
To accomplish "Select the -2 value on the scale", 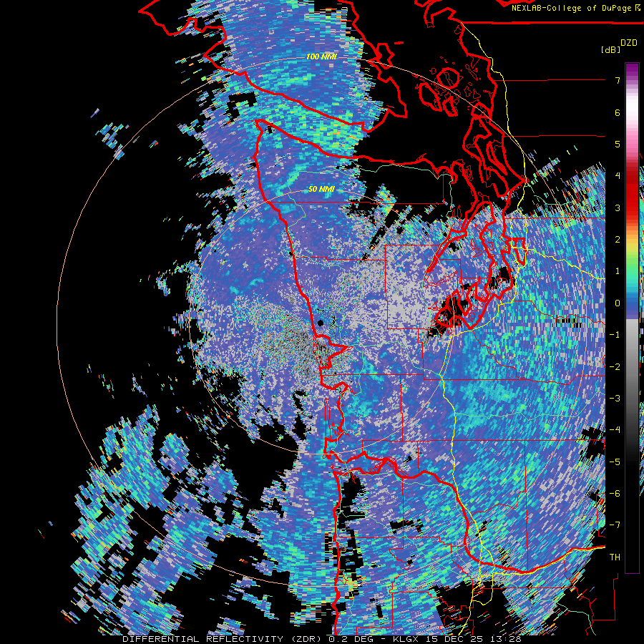I will (615, 367).
